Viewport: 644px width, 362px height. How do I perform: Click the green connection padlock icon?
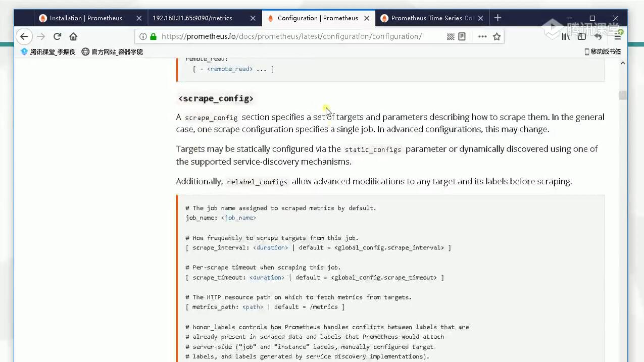pos(153,36)
